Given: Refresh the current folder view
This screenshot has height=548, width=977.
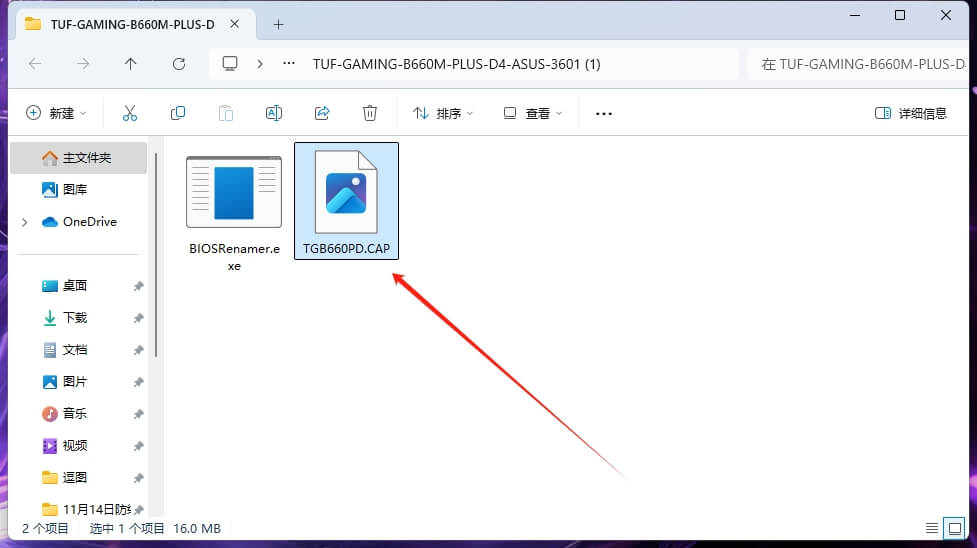Looking at the screenshot, I should click(x=179, y=64).
